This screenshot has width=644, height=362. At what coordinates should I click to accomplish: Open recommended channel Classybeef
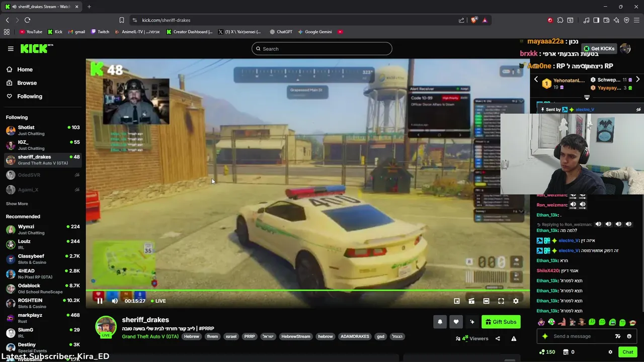(x=43, y=259)
